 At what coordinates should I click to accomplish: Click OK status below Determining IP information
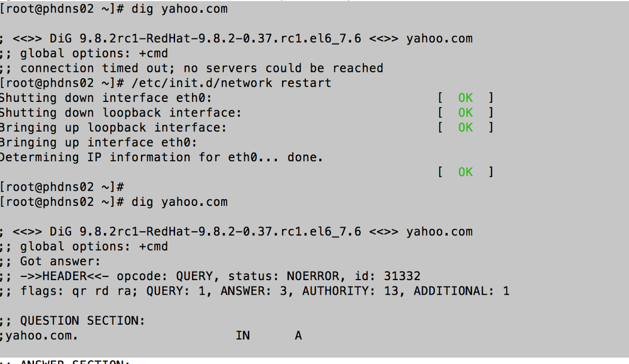(x=465, y=172)
